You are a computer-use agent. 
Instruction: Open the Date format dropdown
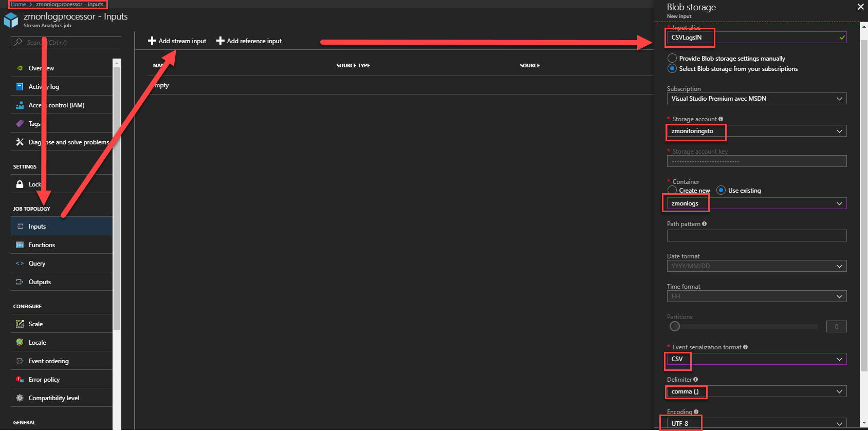pos(756,266)
